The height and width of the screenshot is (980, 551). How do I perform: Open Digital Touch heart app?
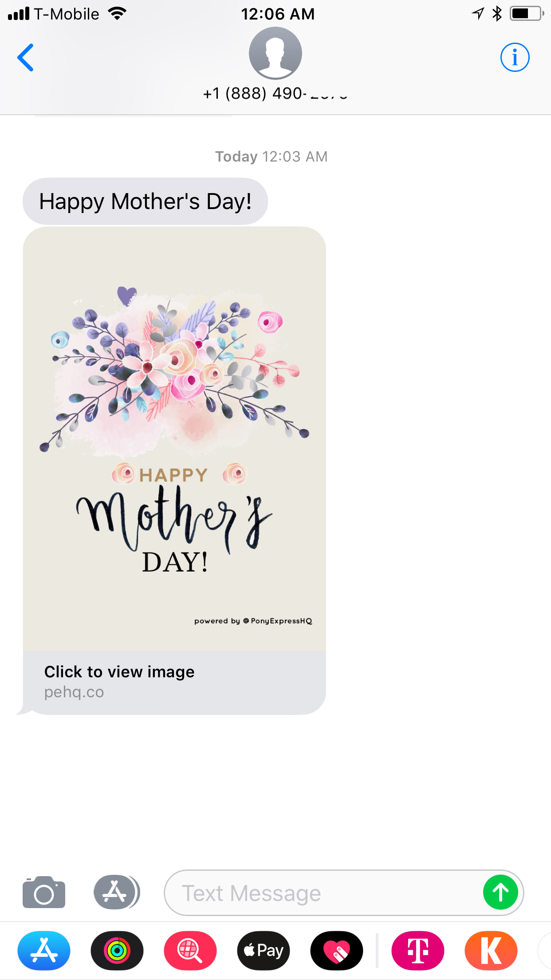point(337,951)
